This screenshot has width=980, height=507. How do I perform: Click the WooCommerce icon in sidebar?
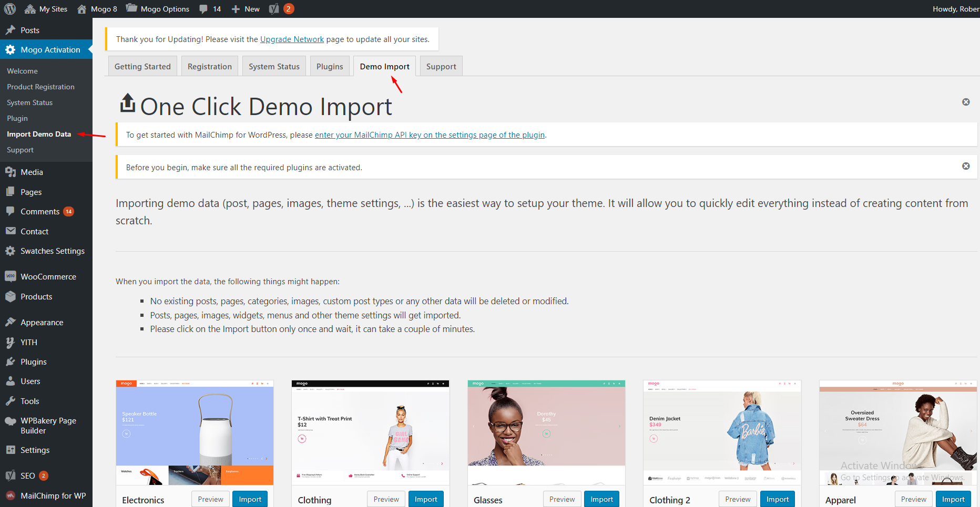pos(11,276)
